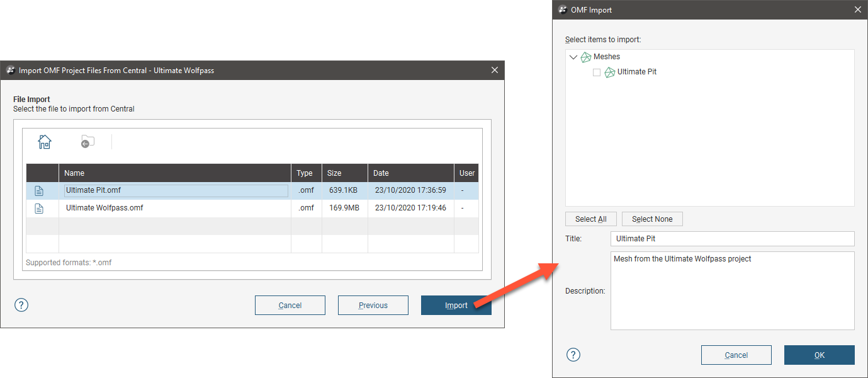The width and height of the screenshot is (868, 378).
Task: Click the Meshes folder mesh icon
Action: pos(586,57)
